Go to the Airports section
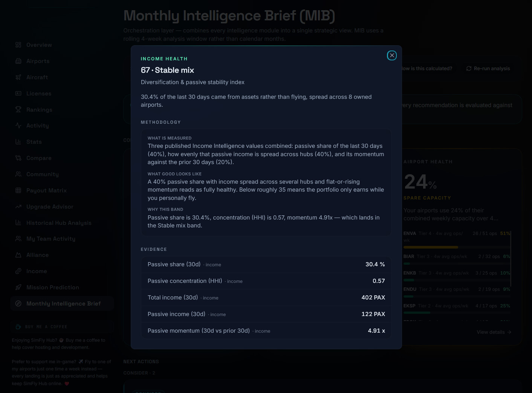The image size is (532, 393). coord(62,61)
